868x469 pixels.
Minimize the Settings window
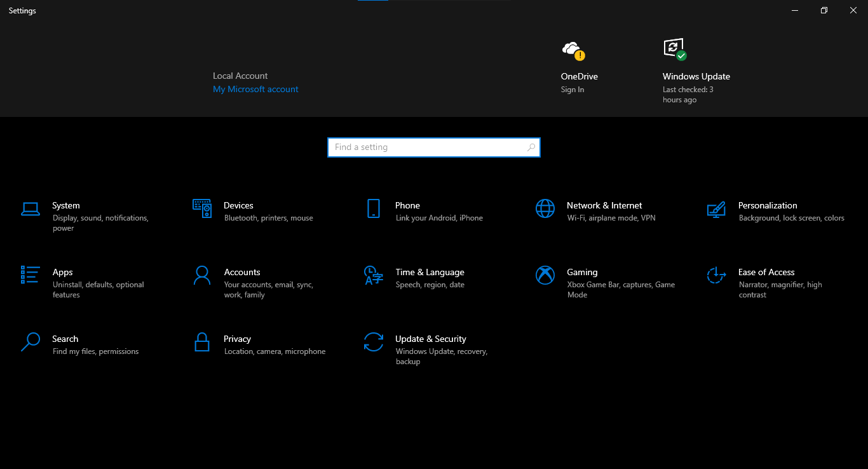point(795,10)
